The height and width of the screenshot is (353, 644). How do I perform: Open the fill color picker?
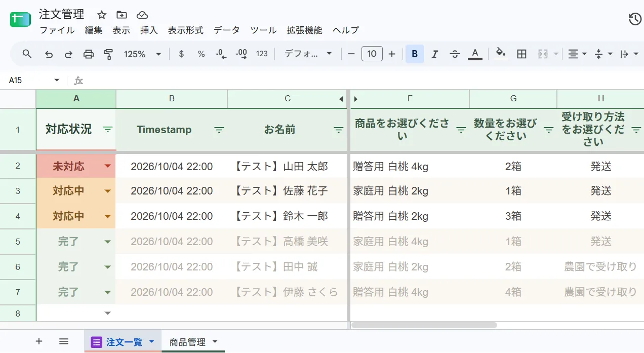point(501,54)
